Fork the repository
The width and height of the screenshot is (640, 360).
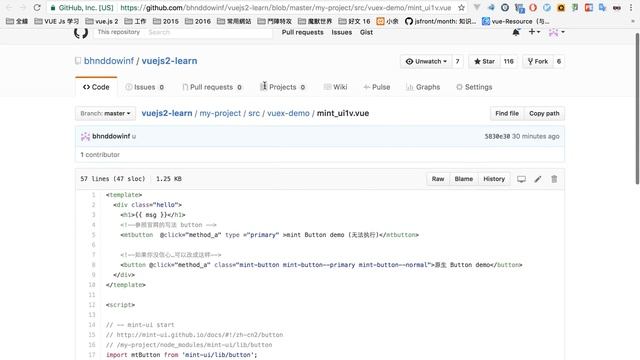[538, 61]
